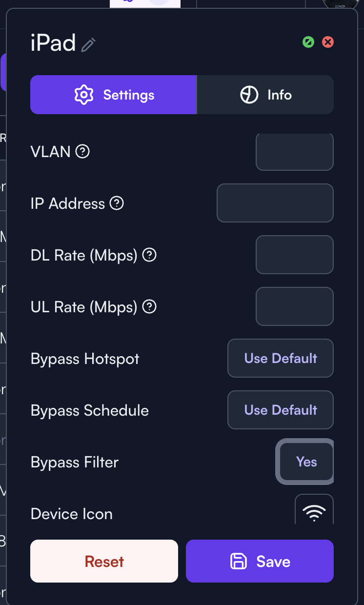Save the device settings

[260, 562]
